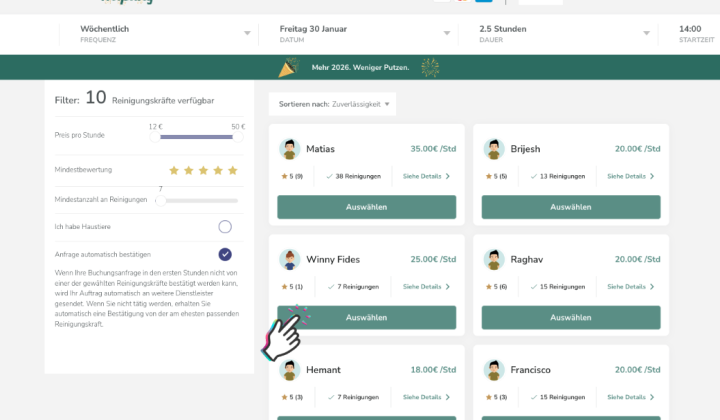Set minimum rating to five stars
This screenshot has height=420, width=720.
(233, 170)
